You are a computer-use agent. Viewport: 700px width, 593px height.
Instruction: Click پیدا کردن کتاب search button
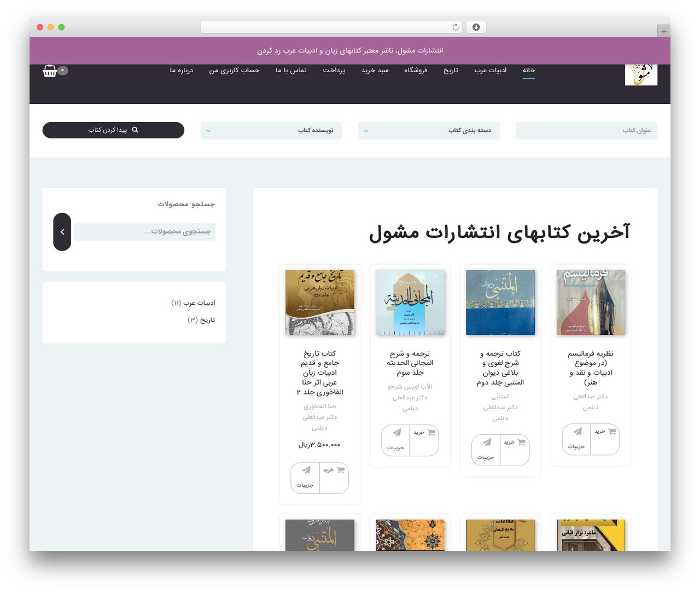113,130
